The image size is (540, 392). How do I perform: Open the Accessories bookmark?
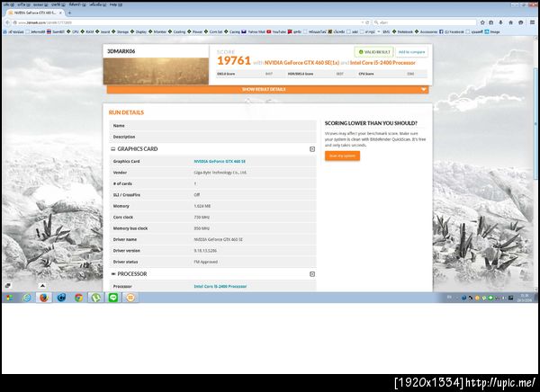[427, 31]
